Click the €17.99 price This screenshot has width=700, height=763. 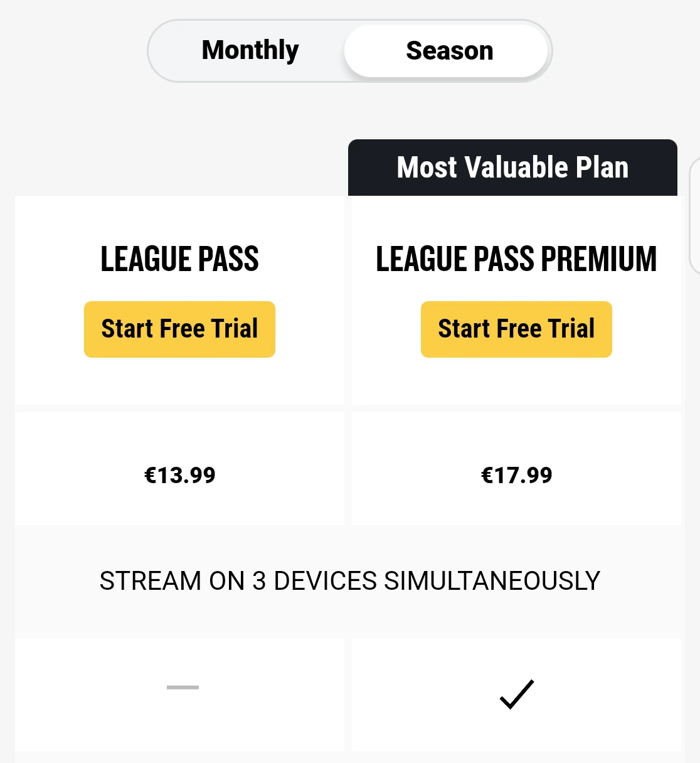(x=516, y=475)
